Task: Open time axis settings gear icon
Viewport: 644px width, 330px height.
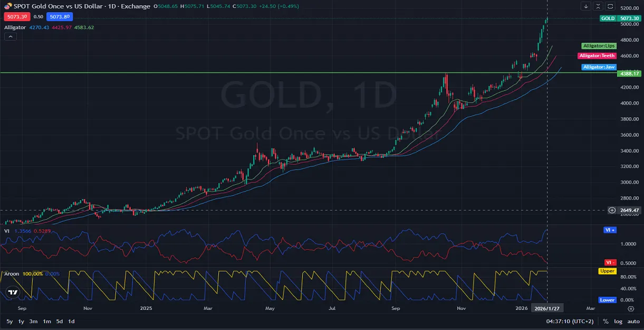Action: point(630,308)
